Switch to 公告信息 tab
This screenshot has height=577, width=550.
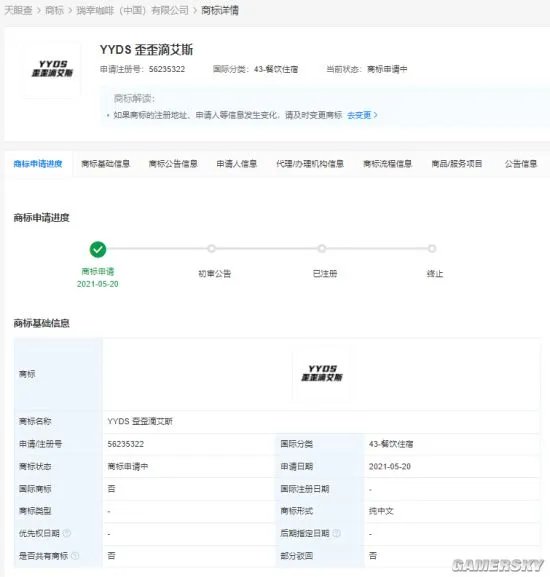[521, 164]
